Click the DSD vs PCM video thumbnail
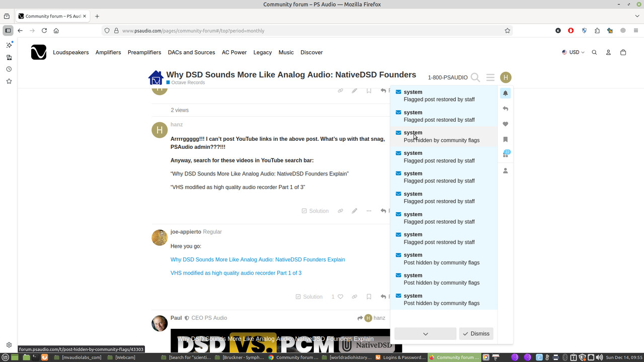644x362 pixels. (286, 340)
